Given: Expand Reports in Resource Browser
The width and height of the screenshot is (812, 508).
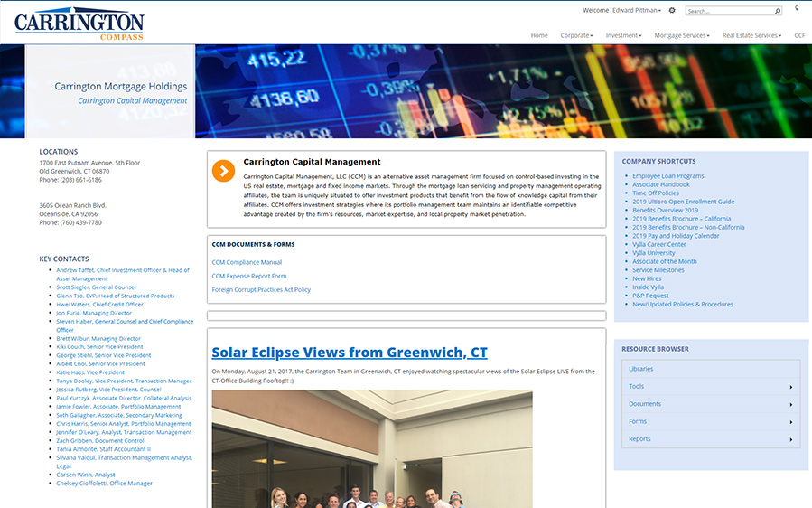Looking at the screenshot, I should click(x=711, y=439).
